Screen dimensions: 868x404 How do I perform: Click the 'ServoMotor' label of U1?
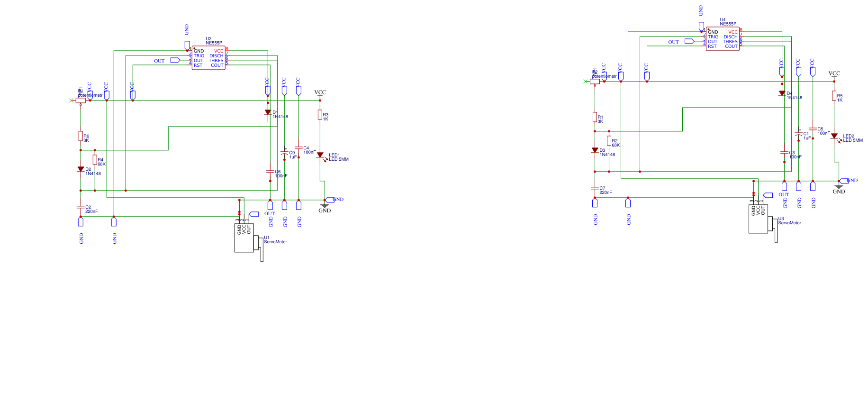tap(275, 242)
